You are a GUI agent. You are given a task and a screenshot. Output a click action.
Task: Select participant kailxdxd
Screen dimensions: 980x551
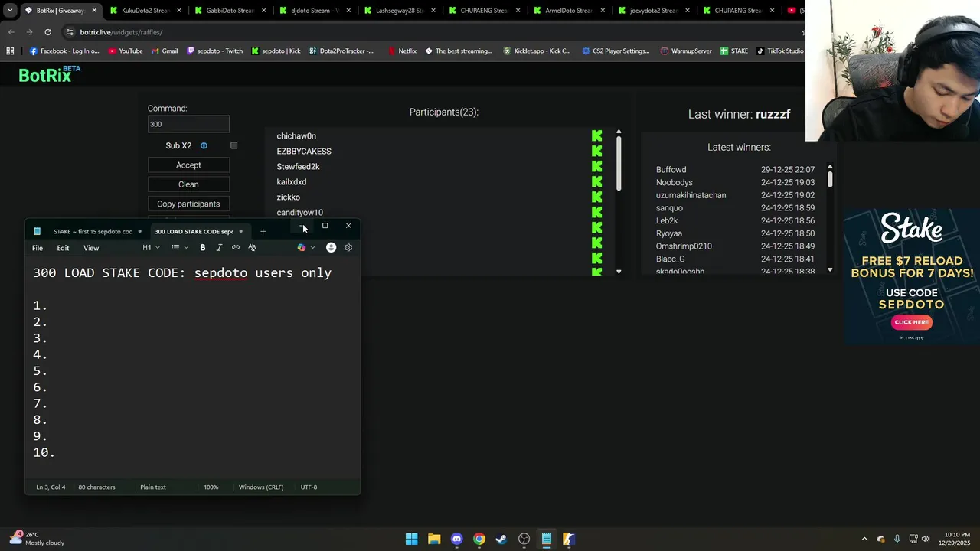click(x=292, y=181)
